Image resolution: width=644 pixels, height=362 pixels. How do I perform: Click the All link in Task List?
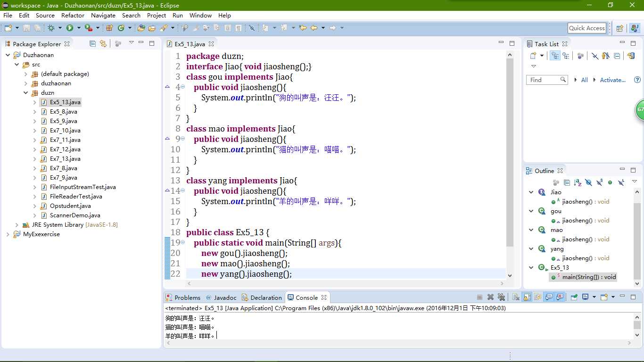click(x=585, y=80)
